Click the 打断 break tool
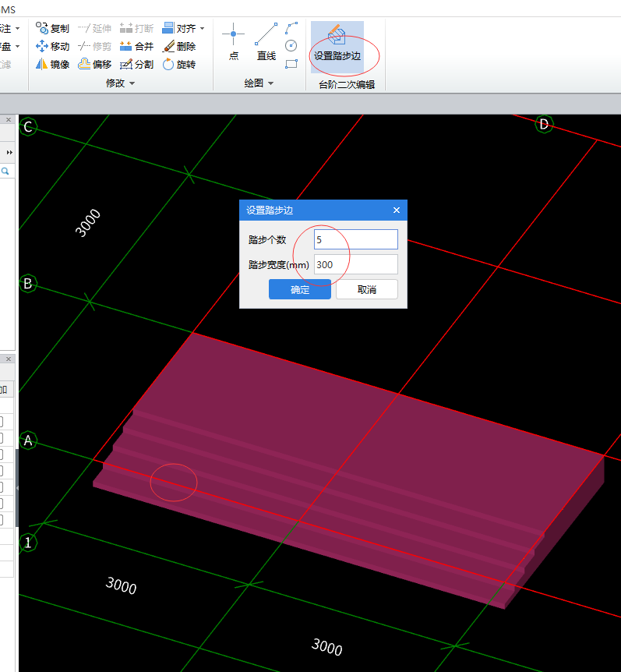Image resolution: width=621 pixels, height=672 pixels. [x=136, y=28]
